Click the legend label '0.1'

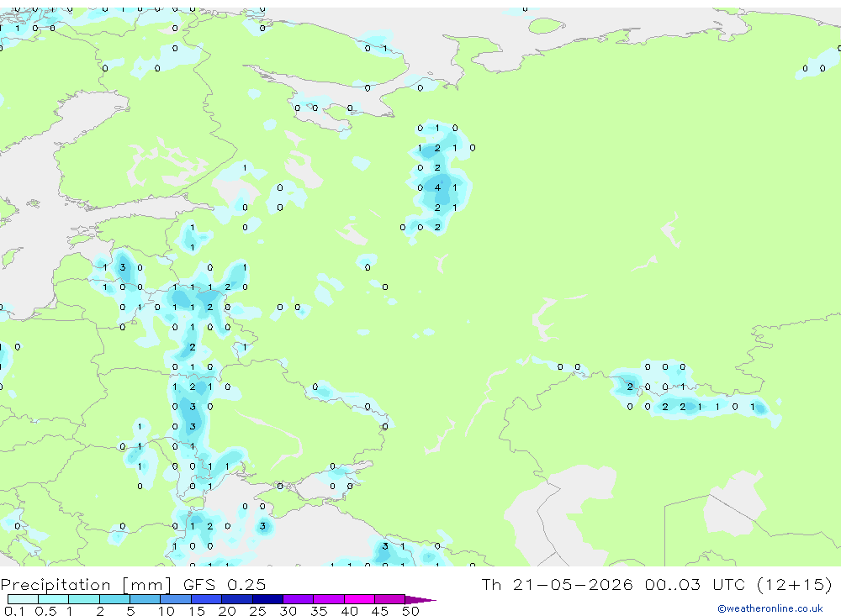(x=14, y=611)
